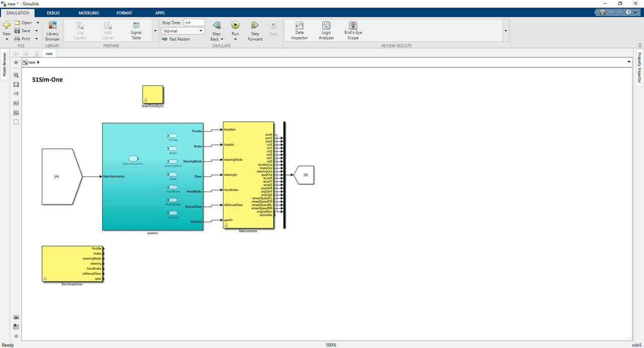Click the MainVehicleInfo port inside system block
Screen dimensions: 644x348
click(x=134, y=158)
